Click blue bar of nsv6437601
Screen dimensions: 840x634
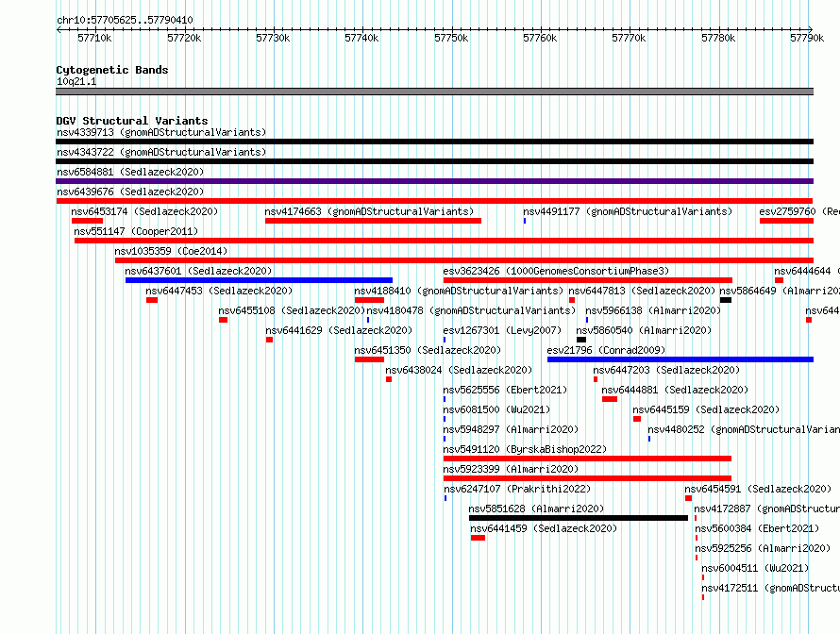259,280
